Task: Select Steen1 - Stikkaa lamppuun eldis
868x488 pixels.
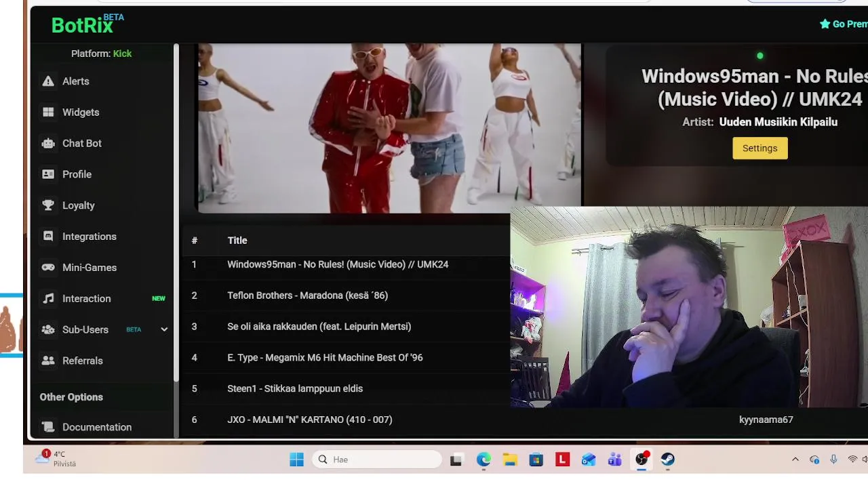Action: pyautogui.click(x=346, y=390)
